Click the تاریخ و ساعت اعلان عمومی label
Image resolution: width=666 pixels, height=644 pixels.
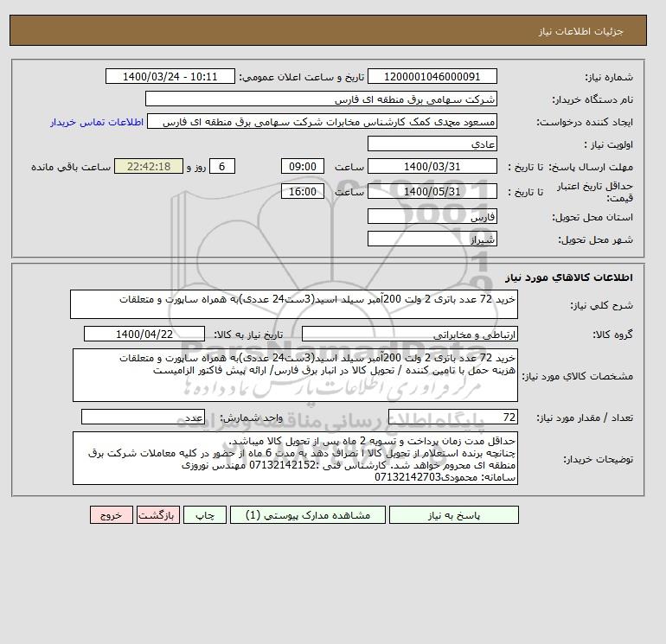(x=302, y=77)
